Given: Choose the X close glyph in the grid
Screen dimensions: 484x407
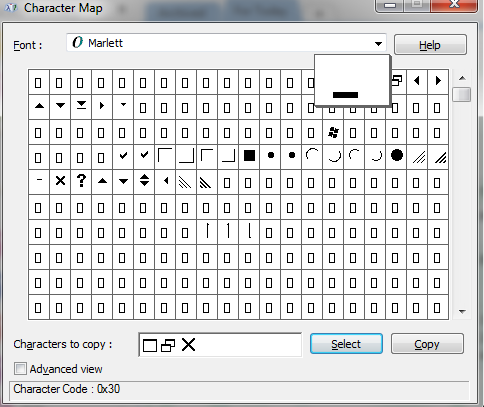Looking at the screenshot, I should point(60,181).
